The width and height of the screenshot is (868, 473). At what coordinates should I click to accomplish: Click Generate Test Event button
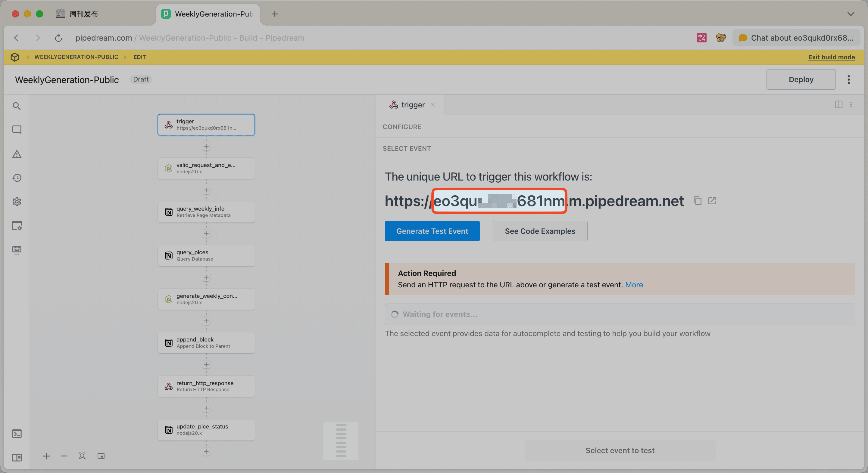pos(432,231)
